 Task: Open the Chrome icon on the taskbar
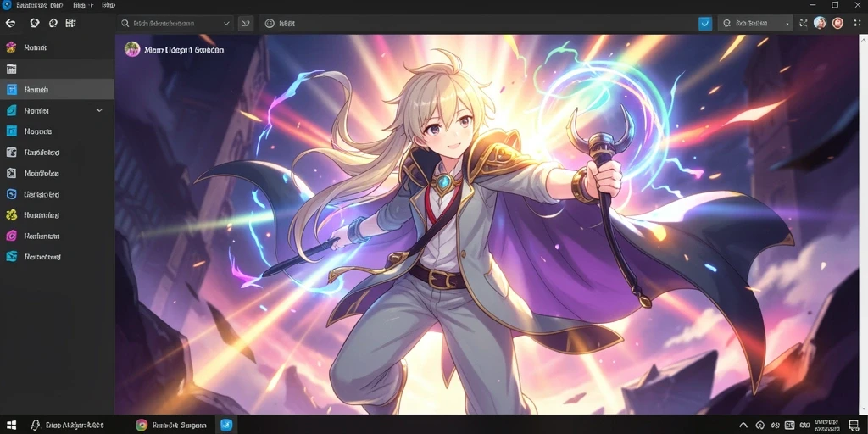(142, 425)
